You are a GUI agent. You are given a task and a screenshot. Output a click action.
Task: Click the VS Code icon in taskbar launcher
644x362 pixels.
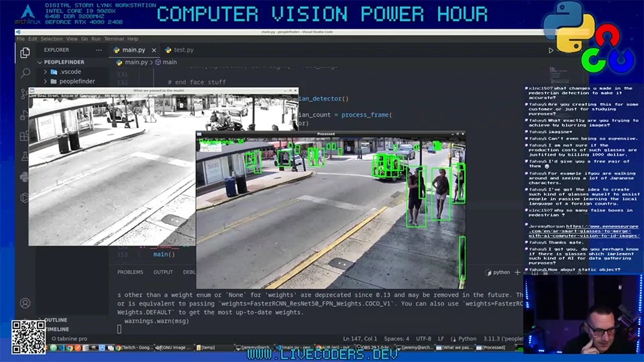pos(62,348)
